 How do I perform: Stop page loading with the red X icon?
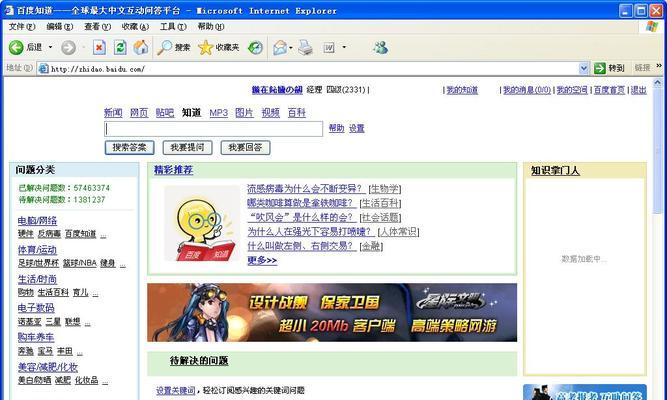point(99,47)
